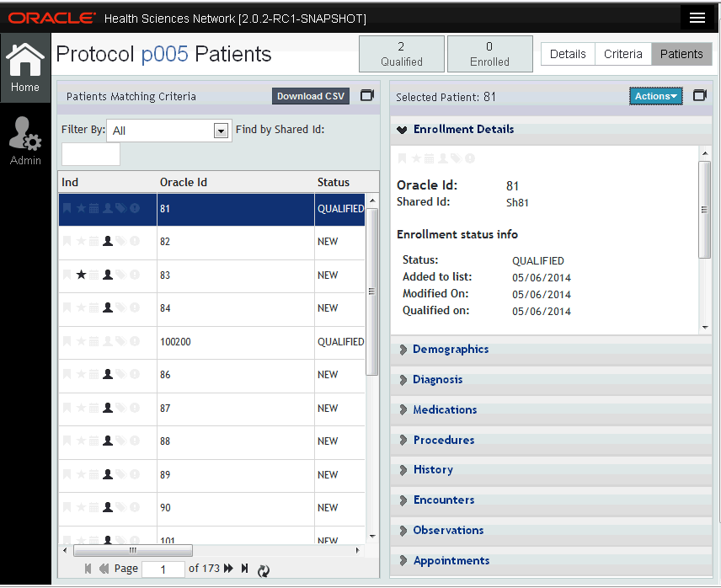Click the tag indicator for patient 88
The height and width of the screenshot is (588, 721).
pyautogui.click(x=121, y=441)
